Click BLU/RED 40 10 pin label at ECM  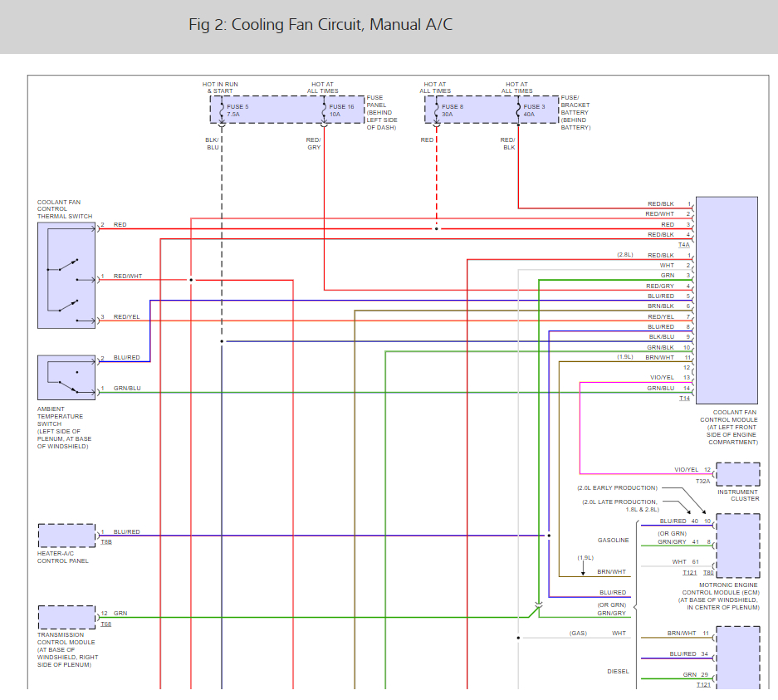click(685, 521)
